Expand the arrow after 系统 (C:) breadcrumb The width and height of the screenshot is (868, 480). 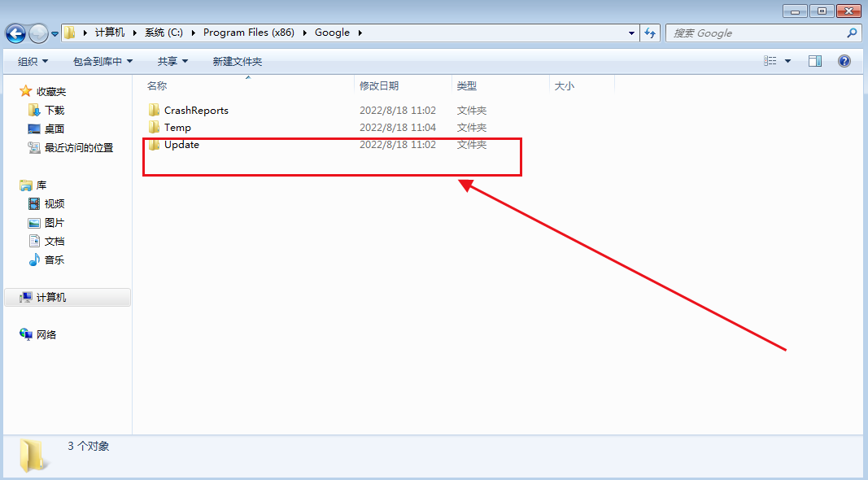(x=193, y=33)
